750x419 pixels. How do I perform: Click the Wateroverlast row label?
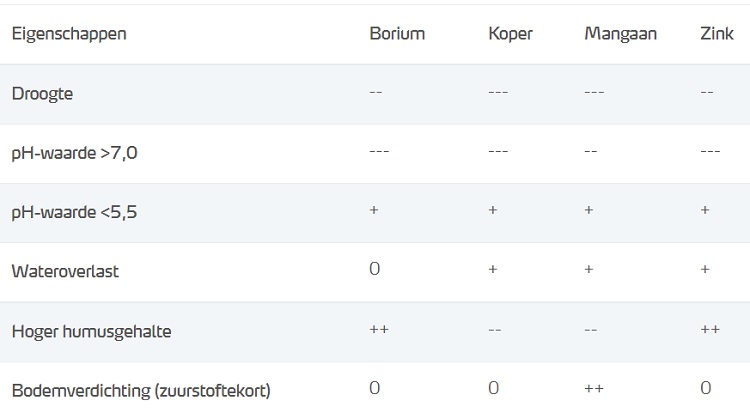63,272
